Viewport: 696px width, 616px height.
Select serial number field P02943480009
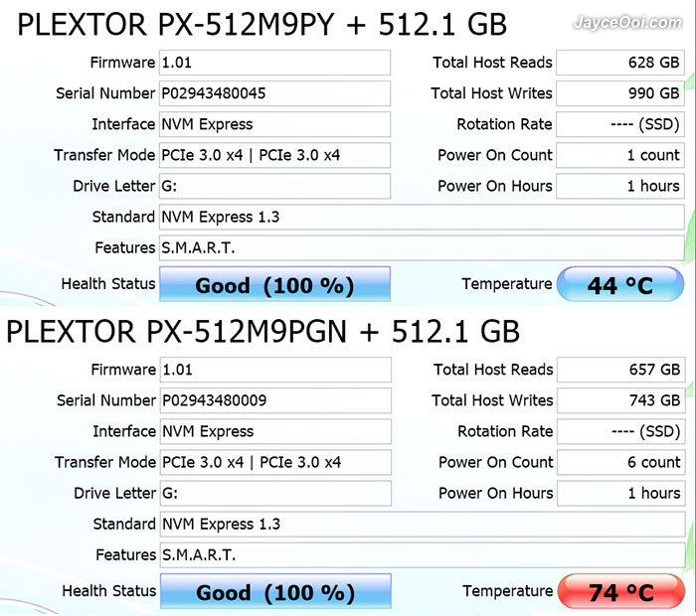tap(275, 400)
